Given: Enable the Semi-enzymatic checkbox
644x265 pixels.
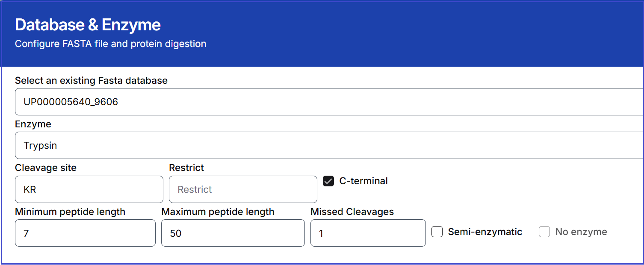Looking at the screenshot, I should (x=437, y=232).
